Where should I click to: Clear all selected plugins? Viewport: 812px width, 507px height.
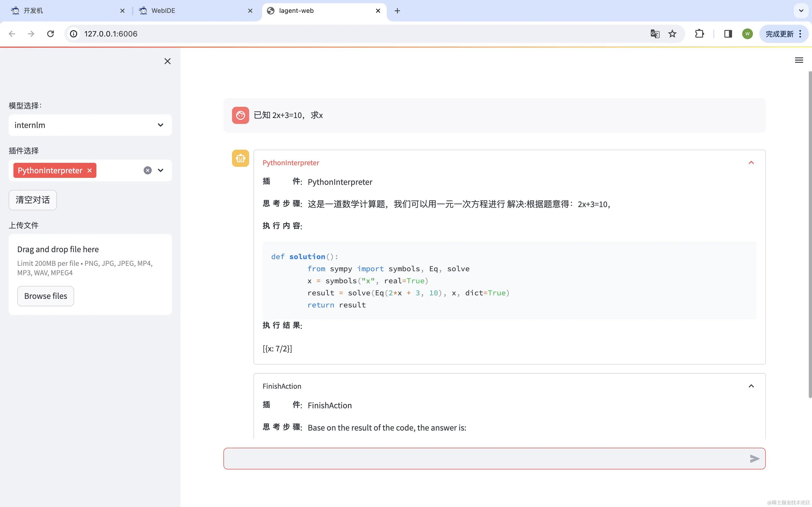pos(148,170)
